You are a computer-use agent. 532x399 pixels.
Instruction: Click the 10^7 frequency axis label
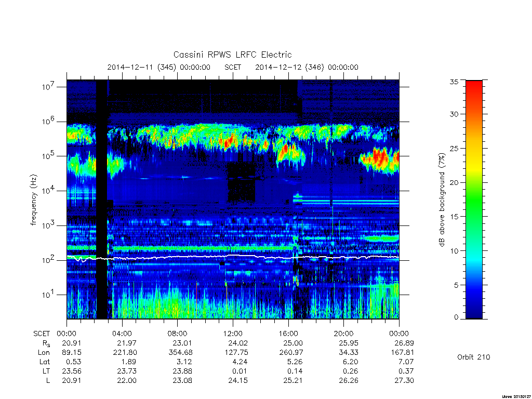(x=48, y=87)
